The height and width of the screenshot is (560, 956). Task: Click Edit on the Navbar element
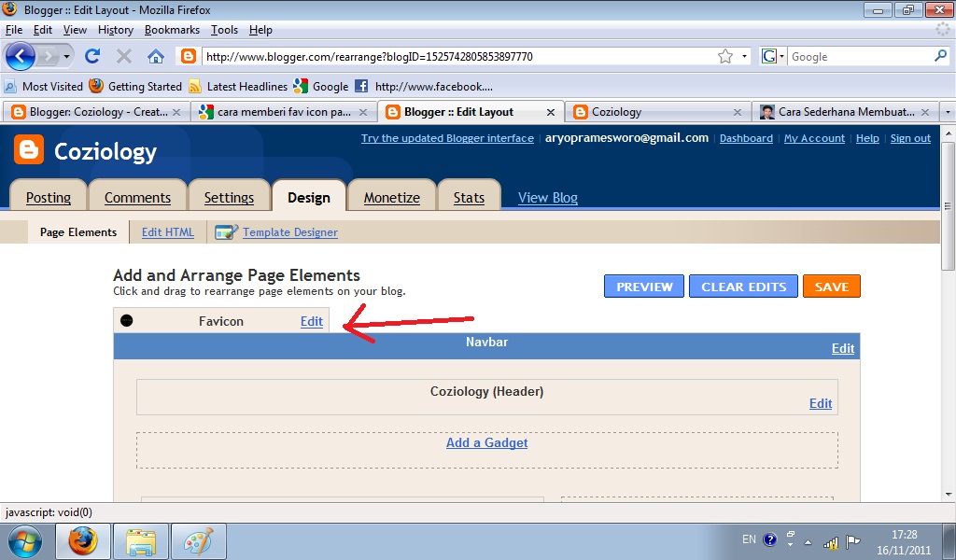[x=843, y=348]
